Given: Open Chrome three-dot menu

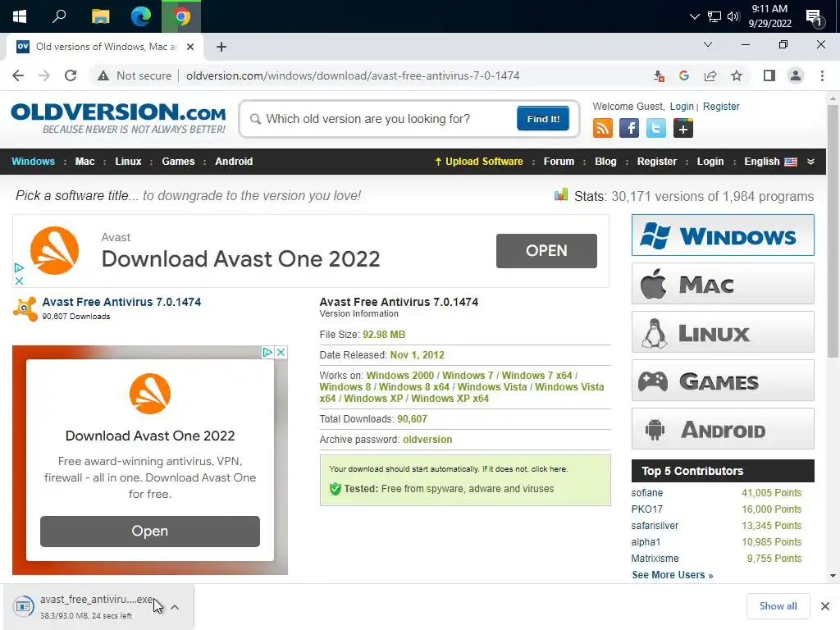Looking at the screenshot, I should [822, 75].
